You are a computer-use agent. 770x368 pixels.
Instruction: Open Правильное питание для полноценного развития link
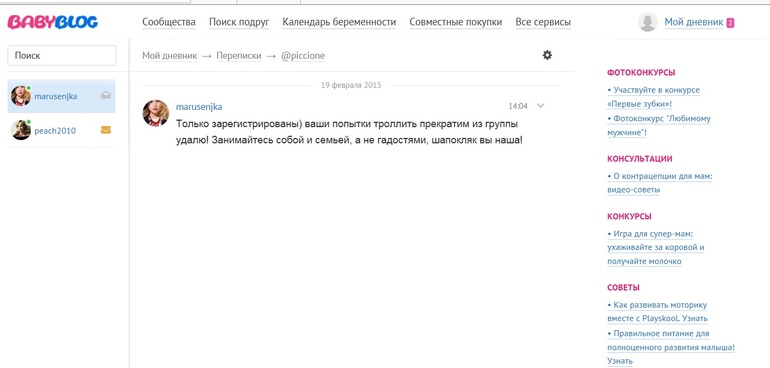point(671,347)
